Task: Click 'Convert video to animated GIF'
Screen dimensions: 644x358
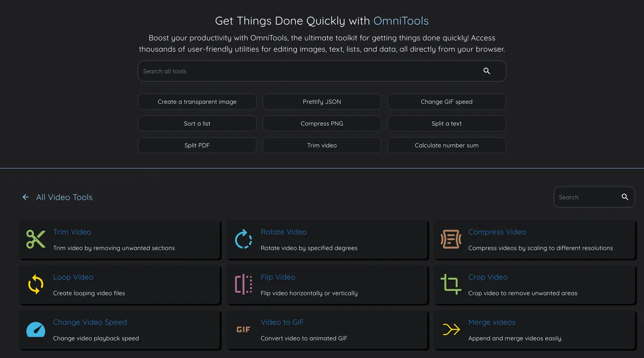Action: [304, 338]
